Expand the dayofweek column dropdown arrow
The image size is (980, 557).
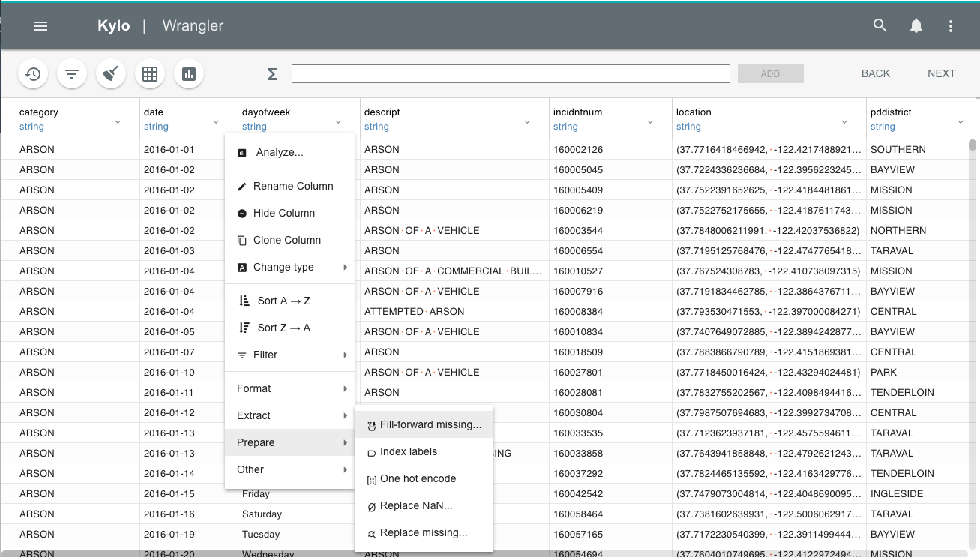(x=338, y=121)
